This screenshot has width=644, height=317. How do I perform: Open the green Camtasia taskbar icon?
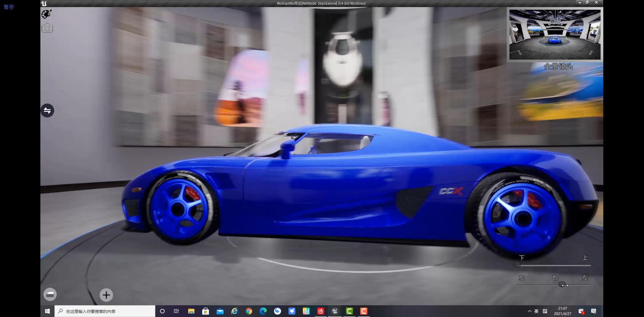(349, 311)
